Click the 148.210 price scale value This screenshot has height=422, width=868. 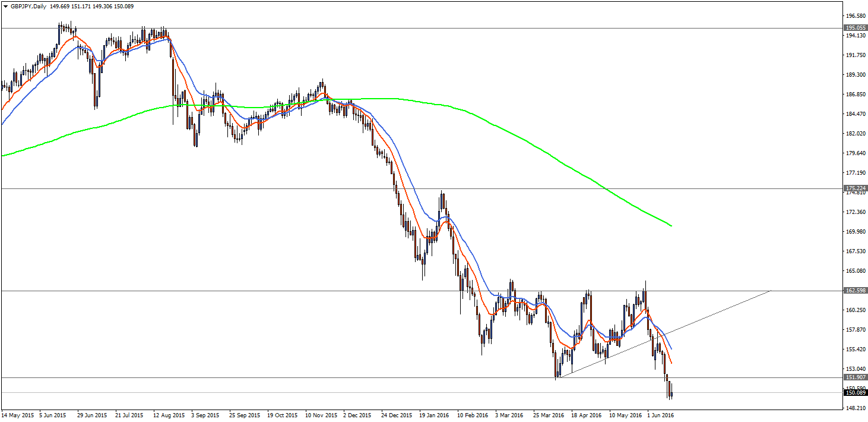(x=856, y=408)
